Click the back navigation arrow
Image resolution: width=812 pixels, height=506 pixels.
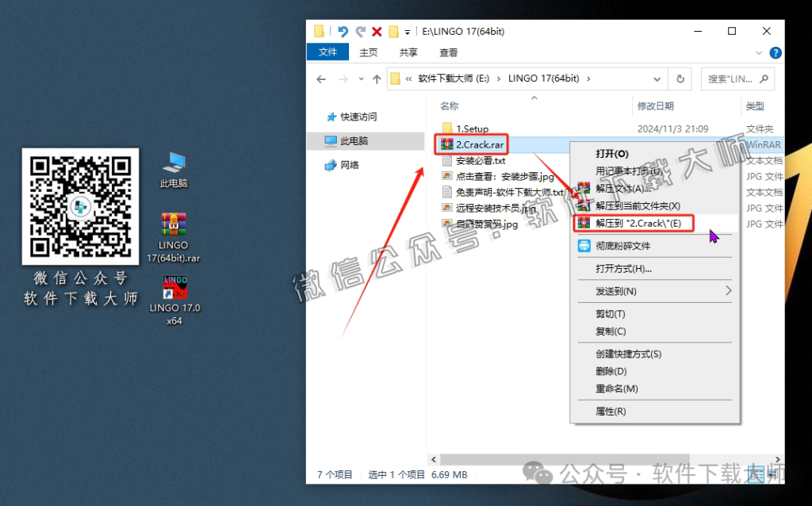point(320,79)
